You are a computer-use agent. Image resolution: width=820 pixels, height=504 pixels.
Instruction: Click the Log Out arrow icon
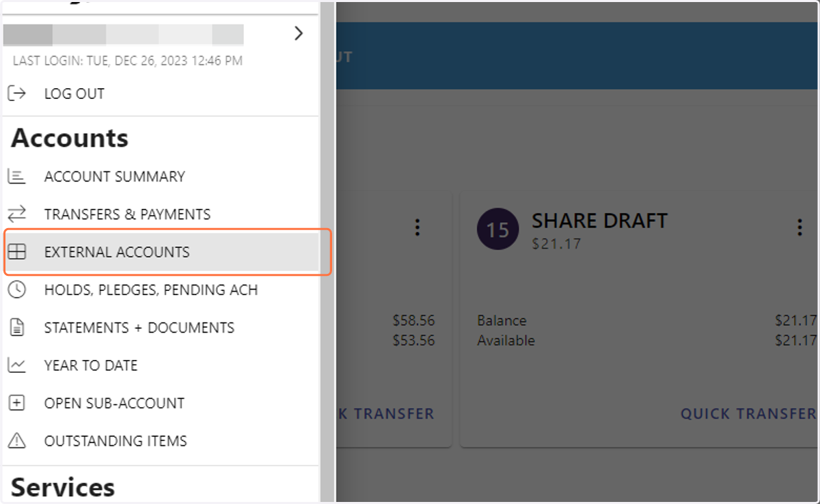tap(16, 94)
